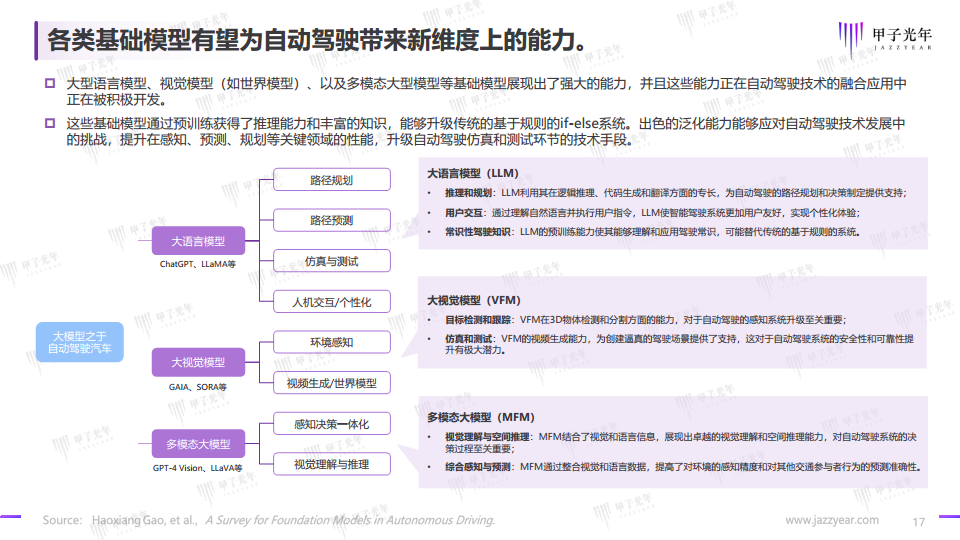Click the 目标检测和跟踪 bullet text
The height and width of the screenshot is (540, 960).
pyautogui.click(x=645, y=320)
